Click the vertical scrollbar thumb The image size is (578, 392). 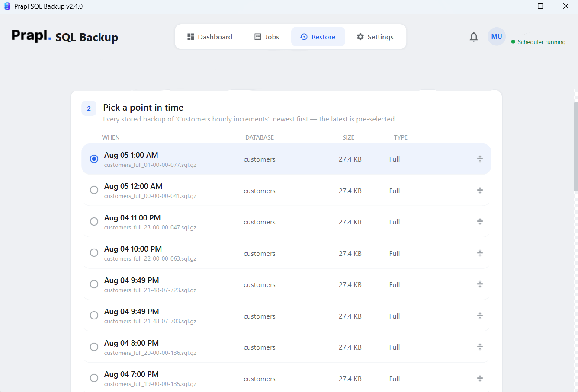point(575,147)
